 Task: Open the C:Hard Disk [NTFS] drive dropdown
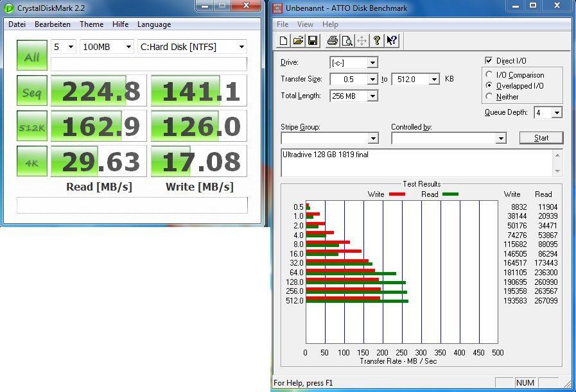192,47
